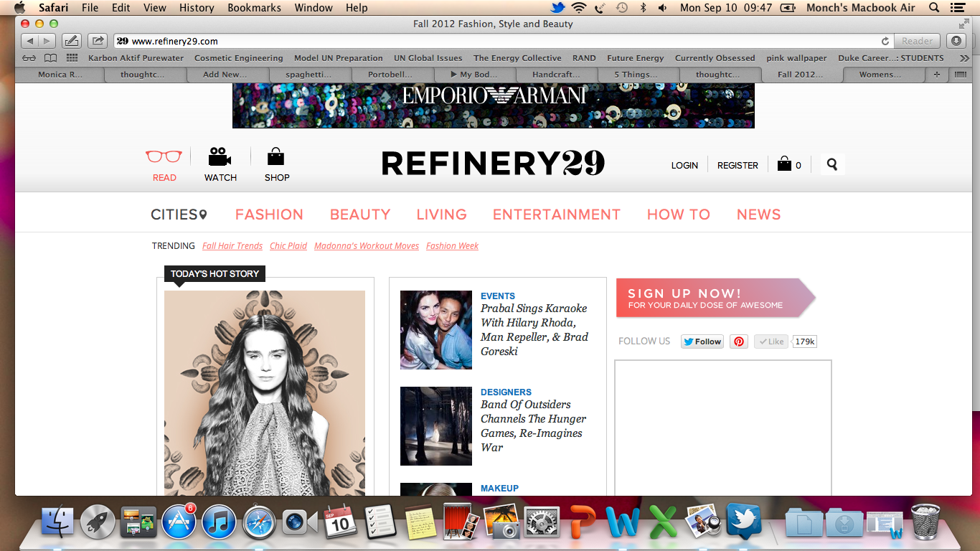Switch to the "spaghetti..." tab
This screenshot has width=980, height=551.
(x=310, y=75)
